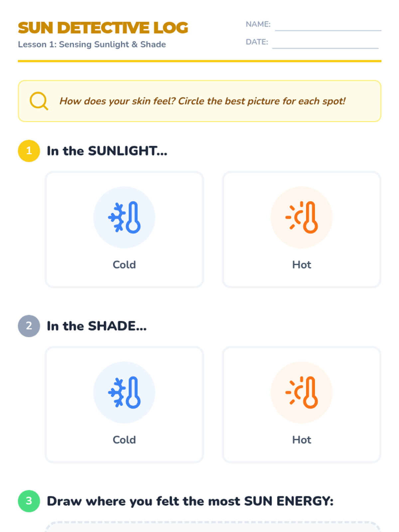
Task: Click the Lesson 1 subtitle text
Action: pyautogui.click(x=92, y=45)
